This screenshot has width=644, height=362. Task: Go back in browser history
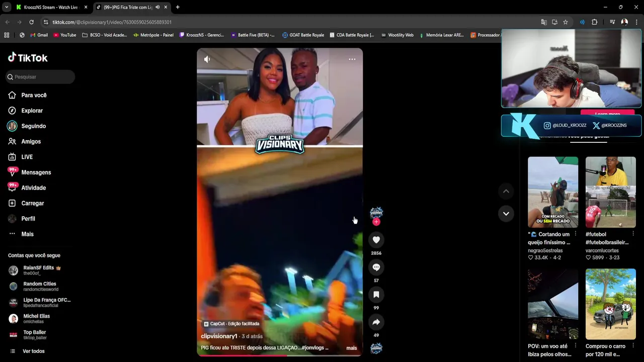pos(7,22)
